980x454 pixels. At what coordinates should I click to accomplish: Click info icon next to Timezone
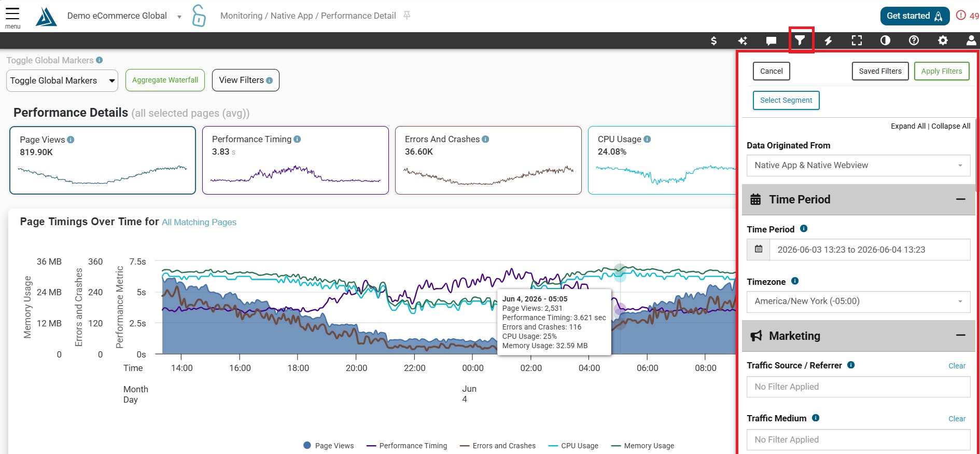795,281
